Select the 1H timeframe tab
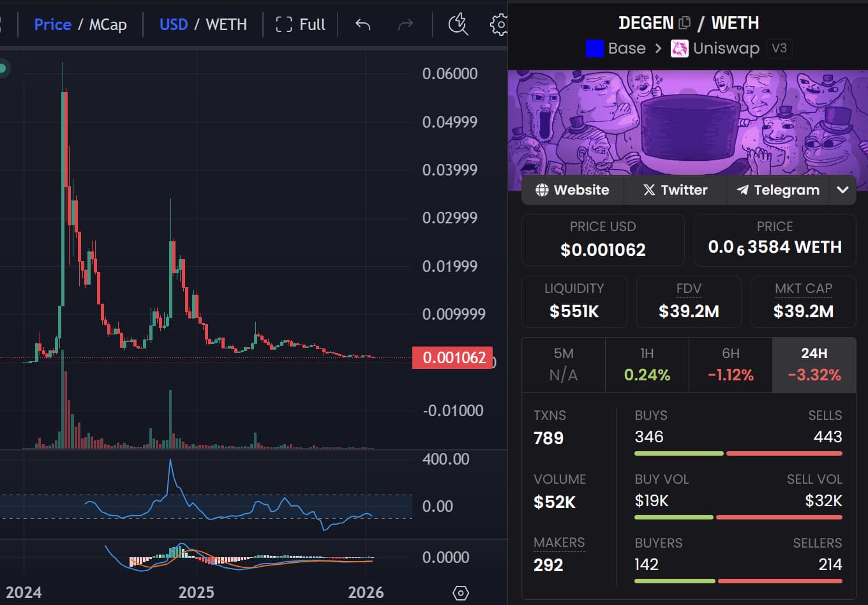 coord(647,365)
